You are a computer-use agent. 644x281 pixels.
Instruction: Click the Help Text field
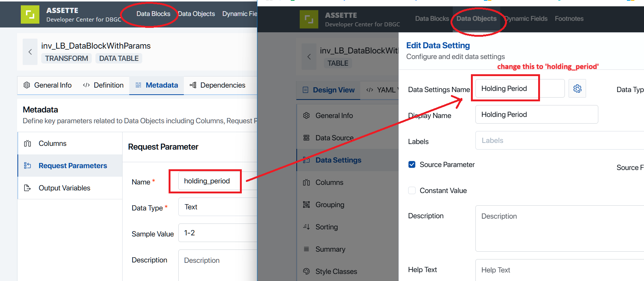(560, 270)
